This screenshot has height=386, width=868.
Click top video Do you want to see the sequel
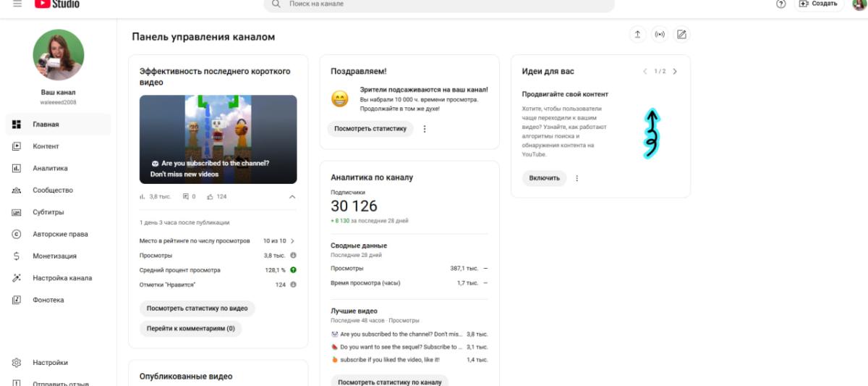pyautogui.click(x=409, y=347)
